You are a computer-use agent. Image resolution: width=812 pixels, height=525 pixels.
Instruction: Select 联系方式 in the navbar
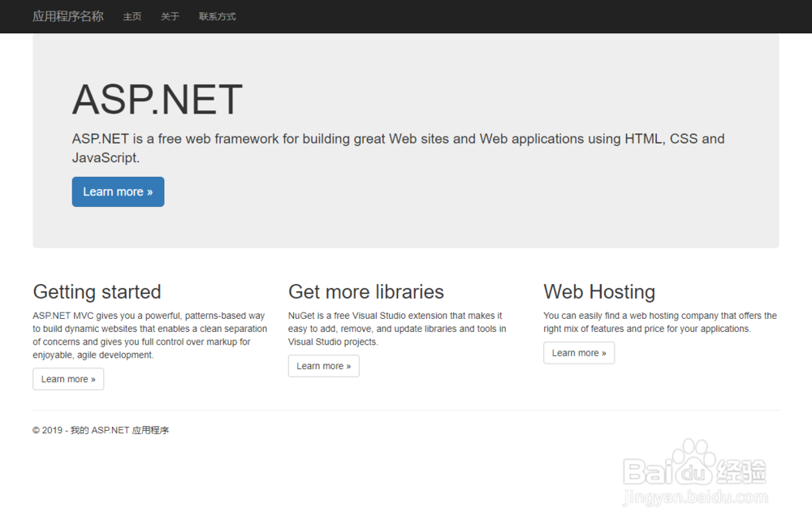click(x=218, y=16)
